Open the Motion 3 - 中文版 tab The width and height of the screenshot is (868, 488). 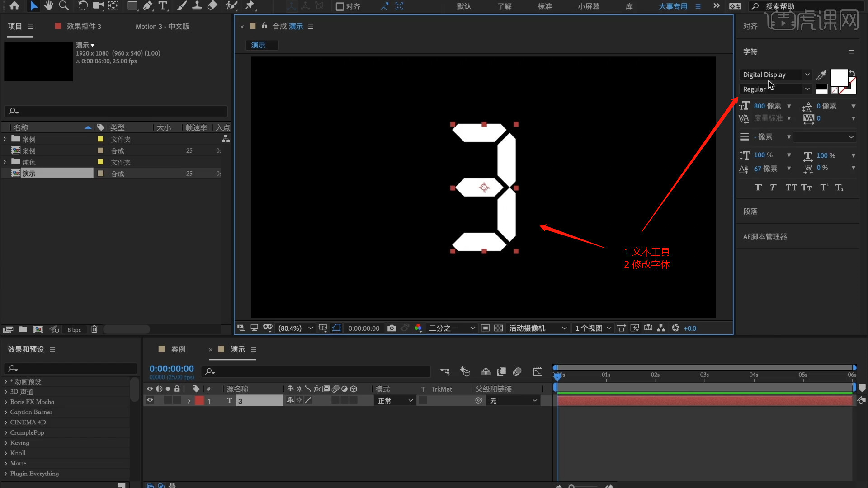(x=162, y=26)
